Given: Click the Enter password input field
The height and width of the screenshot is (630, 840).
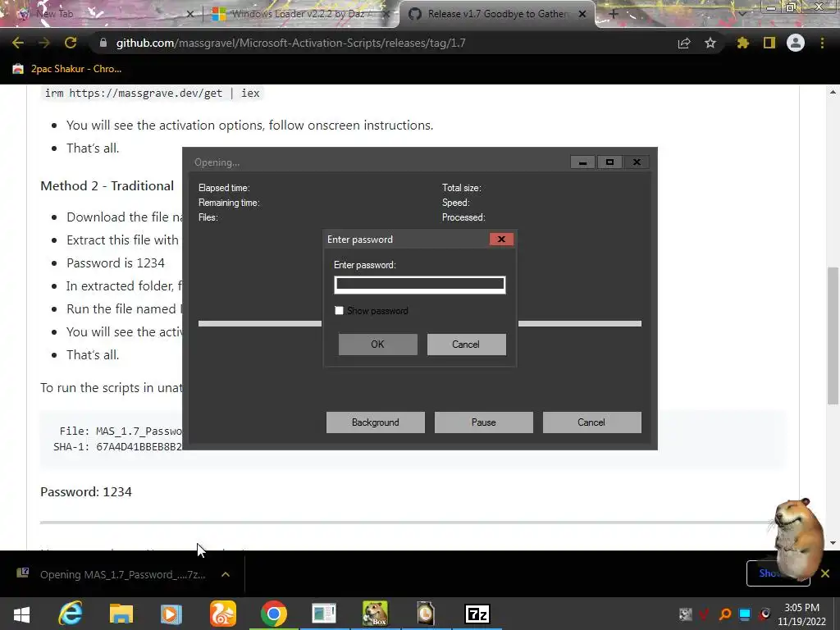Looking at the screenshot, I should point(419,285).
